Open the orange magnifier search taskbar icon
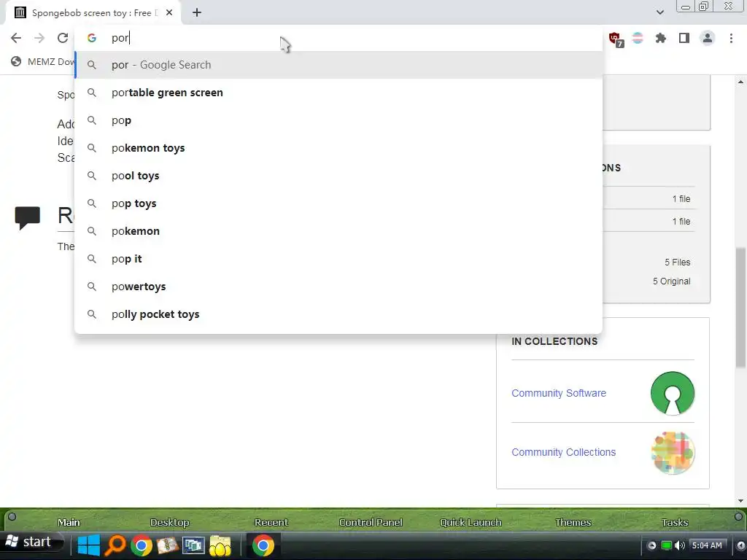Viewport: 747px width, 560px height. click(115, 545)
